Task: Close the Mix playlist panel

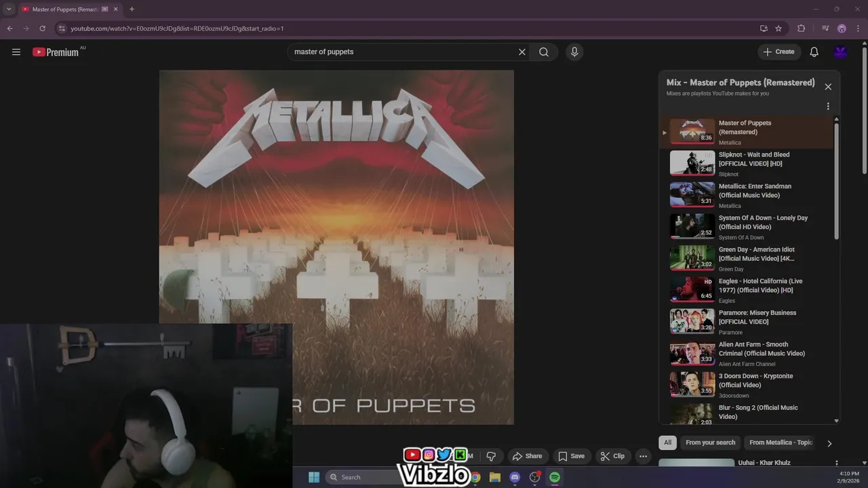Action: tap(828, 87)
